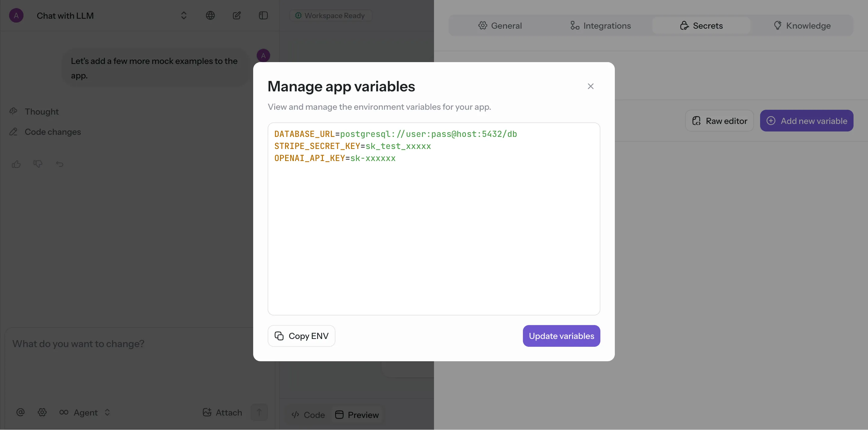Click the @ mention icon
Screen dimensions: 868x430
(x=20, y=412)
